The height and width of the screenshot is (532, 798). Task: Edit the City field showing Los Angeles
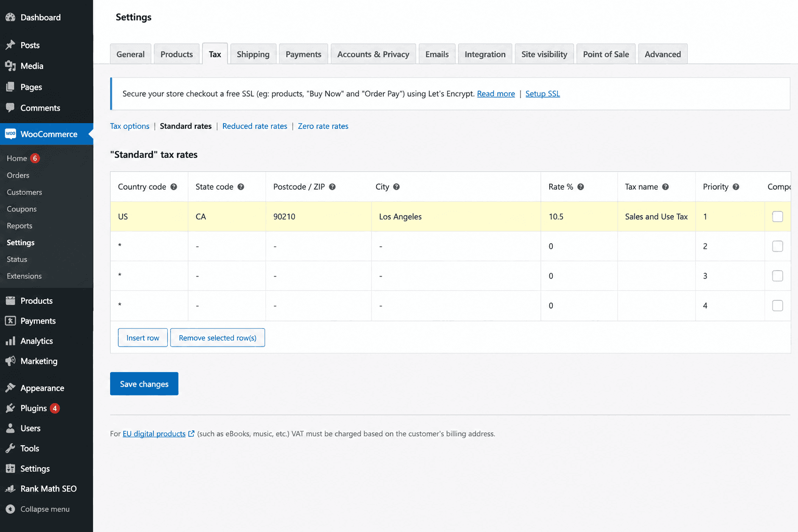coord(456,216)
